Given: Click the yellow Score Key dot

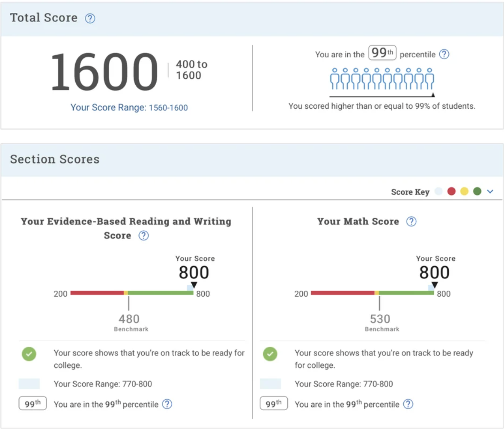Looking at the screenshot, I should pyautogui.click(x=464, y=191).
